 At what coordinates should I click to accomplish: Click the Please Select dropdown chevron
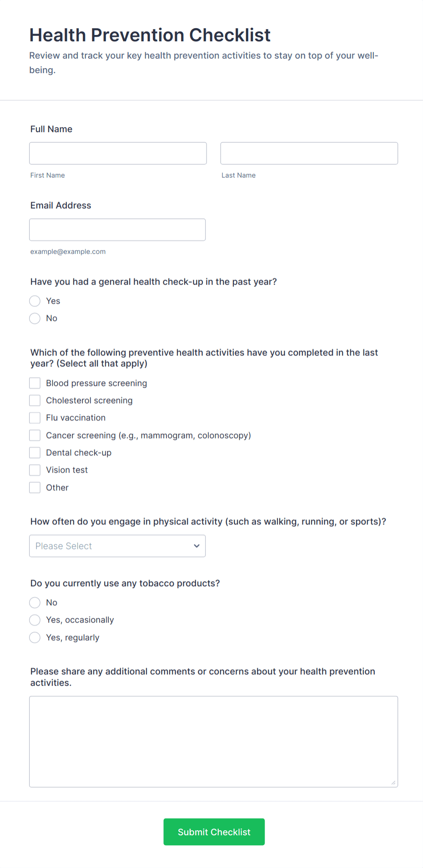coord(196,546)
